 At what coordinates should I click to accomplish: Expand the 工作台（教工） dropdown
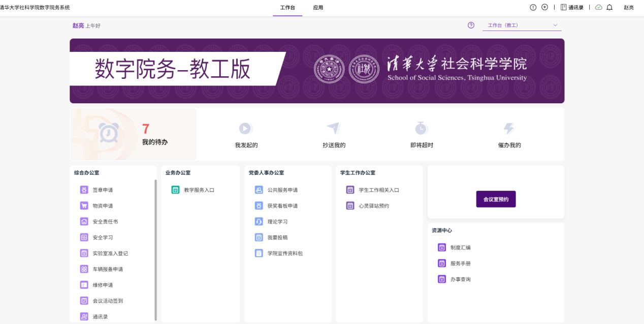coord(522,25)
